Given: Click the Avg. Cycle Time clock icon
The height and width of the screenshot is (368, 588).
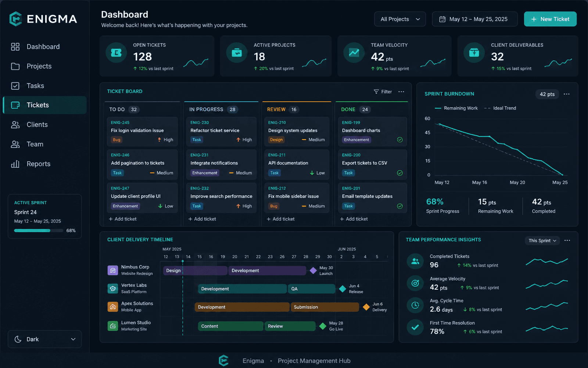Looking at the screenshot, I should tap(415, 305).
